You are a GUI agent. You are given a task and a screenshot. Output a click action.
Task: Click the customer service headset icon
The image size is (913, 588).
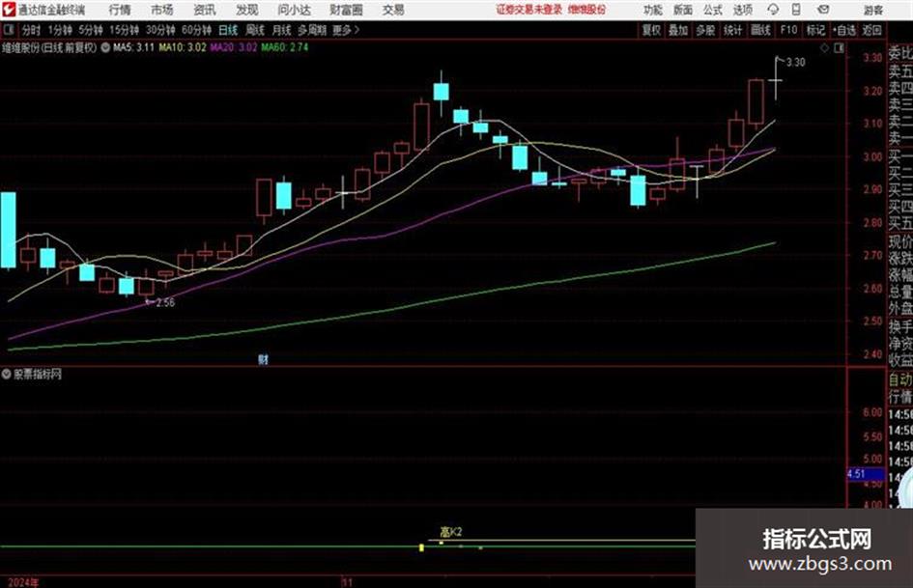[x=773, y=10]
